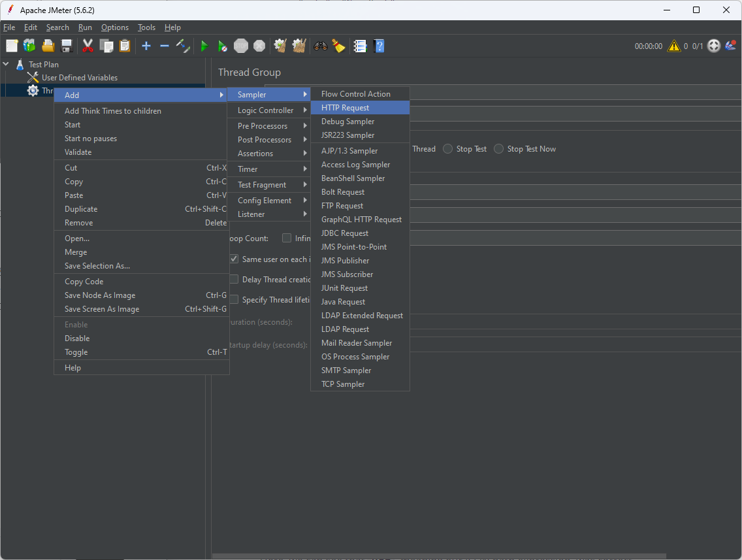Viewport: 742px width, 560px height.
Task: Open the Run menu
Action: point(85,27)
